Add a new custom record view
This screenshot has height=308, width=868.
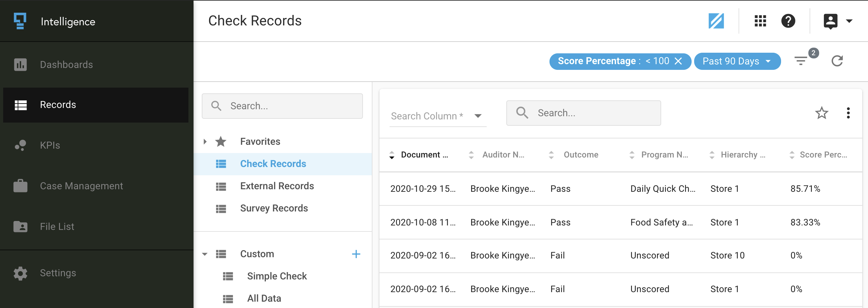(356, 254)
